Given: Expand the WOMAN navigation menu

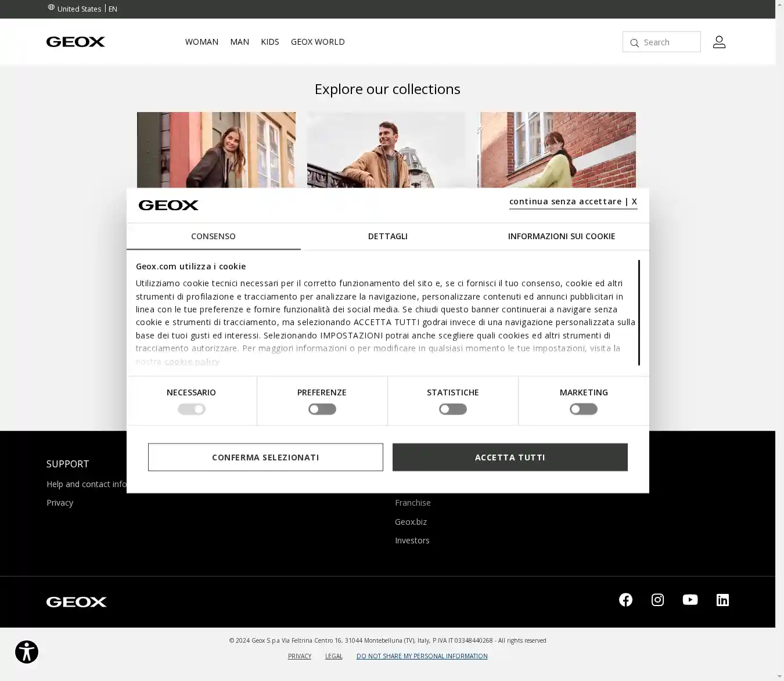Looking at the screenshot, I should [x=202, y=42].
